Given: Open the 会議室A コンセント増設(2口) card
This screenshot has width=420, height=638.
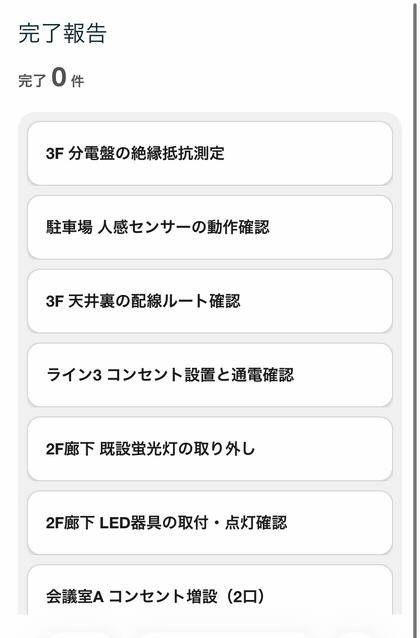Looking at the screenshot, I should pyautogui.click(x=210, y=590).
